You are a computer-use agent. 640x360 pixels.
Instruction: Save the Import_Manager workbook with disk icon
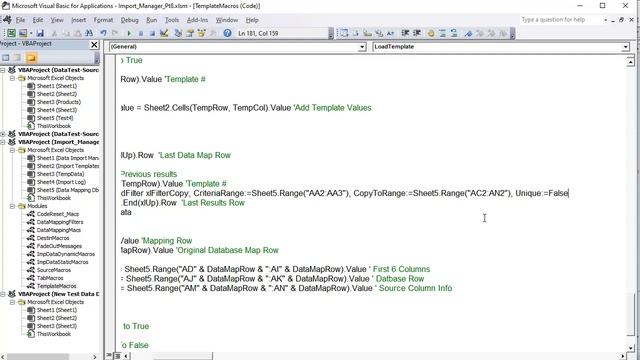pyautogui.click(x=40, y=33)
